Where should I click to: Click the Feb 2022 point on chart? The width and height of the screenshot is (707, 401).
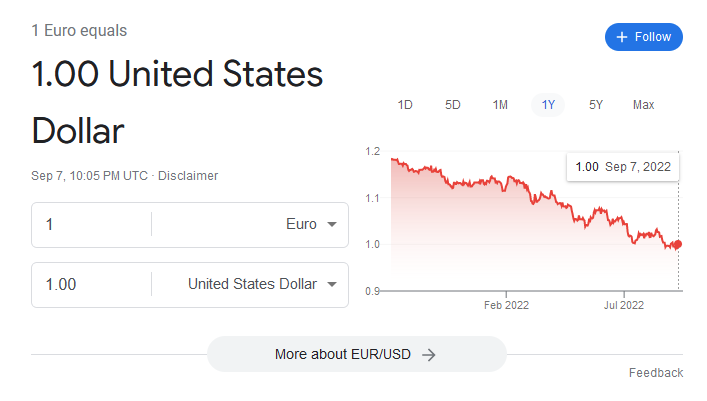(x=505, y=304)
